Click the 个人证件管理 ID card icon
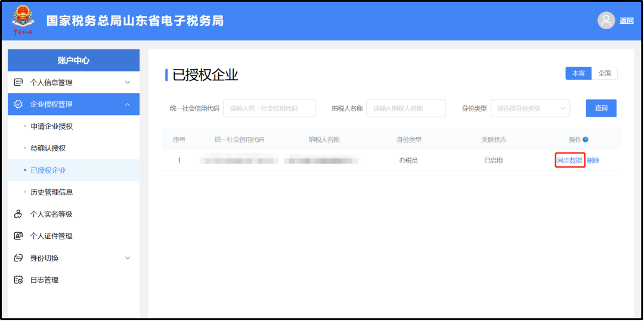644x321 pixels. click(x=18, y=236)
